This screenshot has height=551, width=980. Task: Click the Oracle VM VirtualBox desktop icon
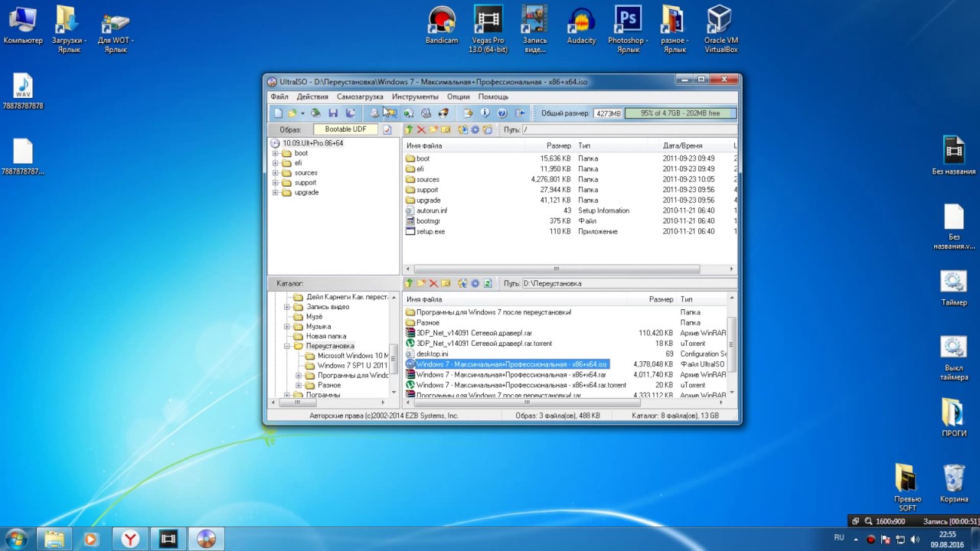point(720,29)
